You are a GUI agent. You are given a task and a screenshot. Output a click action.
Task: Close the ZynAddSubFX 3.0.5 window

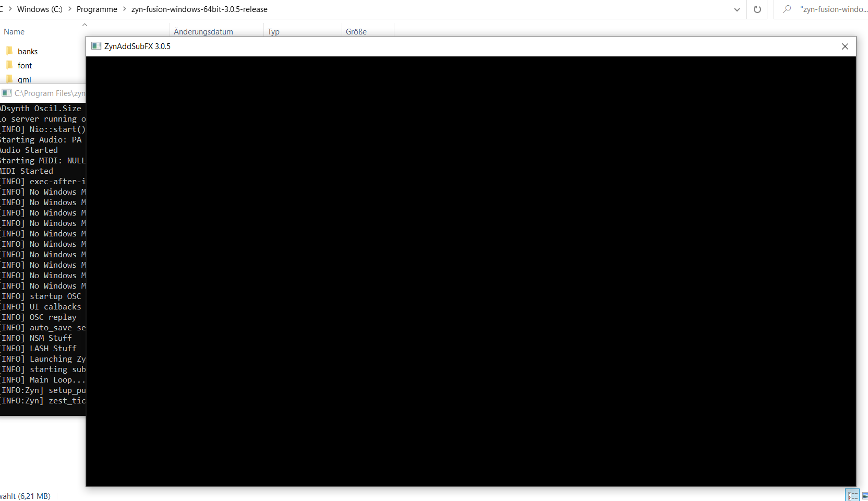[845, 46]
